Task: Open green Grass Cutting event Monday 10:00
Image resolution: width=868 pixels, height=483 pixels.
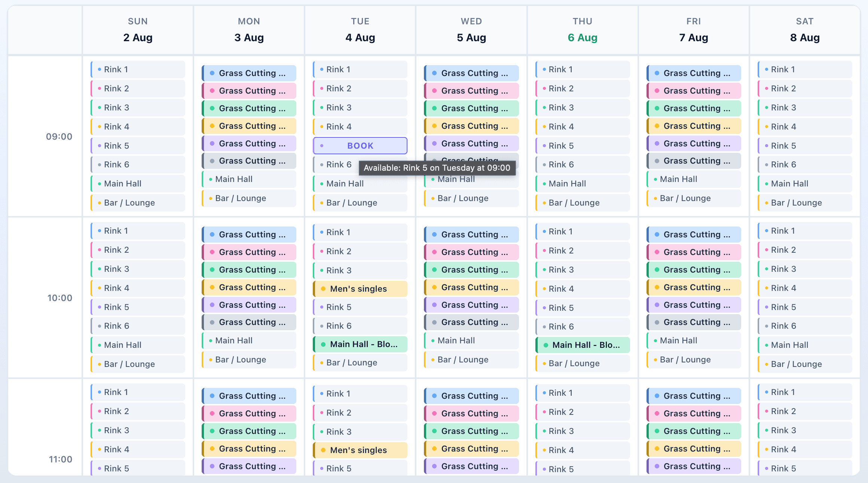Action: 249,270
